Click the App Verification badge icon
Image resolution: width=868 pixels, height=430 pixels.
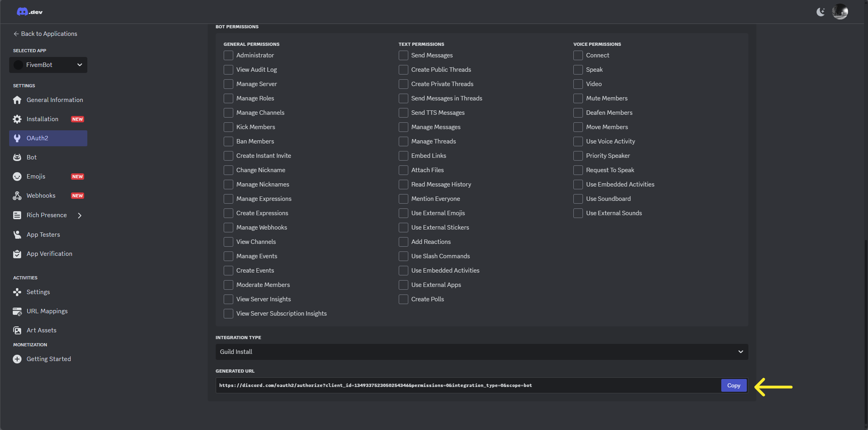17,253
